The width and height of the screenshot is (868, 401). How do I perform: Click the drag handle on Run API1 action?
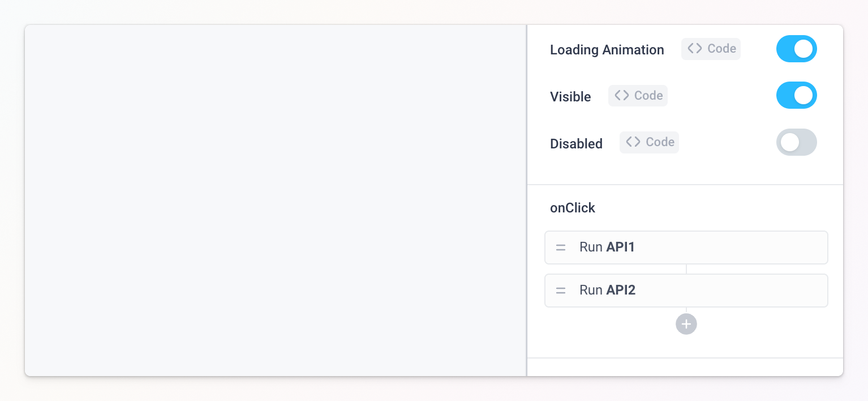point(560,248)
